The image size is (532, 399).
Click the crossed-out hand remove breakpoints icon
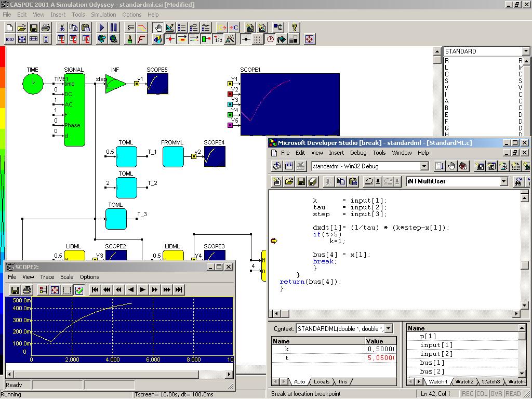pyautogui.click(x=463, y=166)
